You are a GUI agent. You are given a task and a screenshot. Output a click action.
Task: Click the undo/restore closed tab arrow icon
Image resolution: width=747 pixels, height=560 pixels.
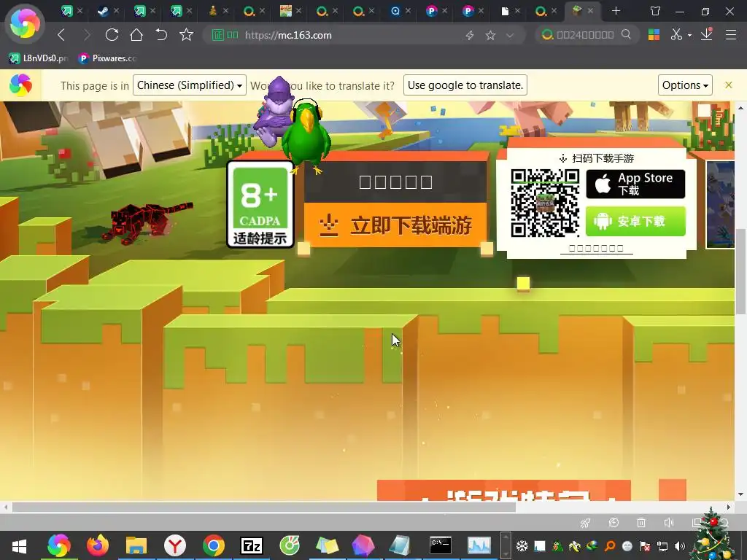tap(161, 35)
